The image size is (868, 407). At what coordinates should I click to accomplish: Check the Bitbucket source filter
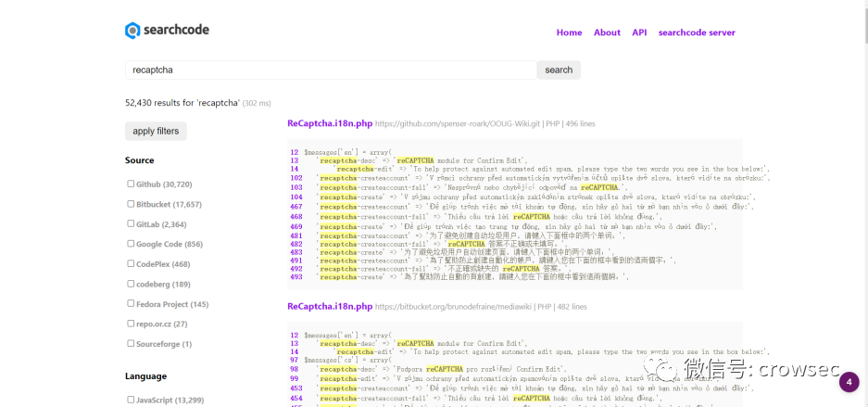[x=132, y=204]
